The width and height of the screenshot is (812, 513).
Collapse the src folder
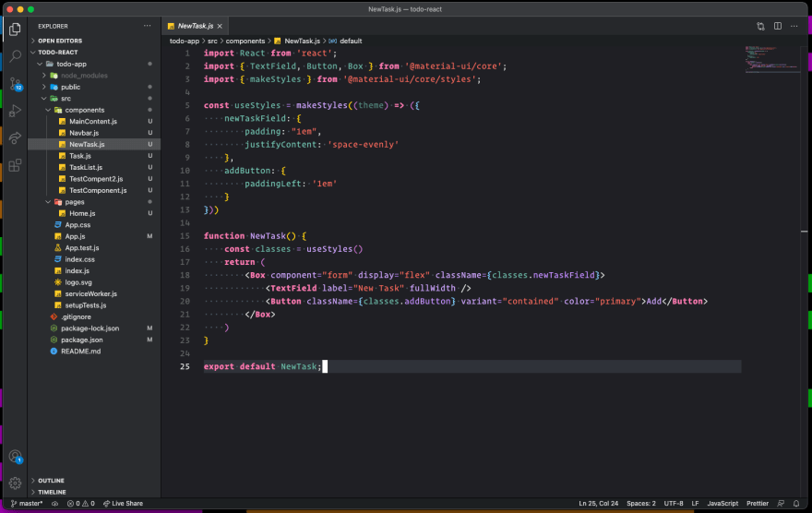(x=94, y=99)
